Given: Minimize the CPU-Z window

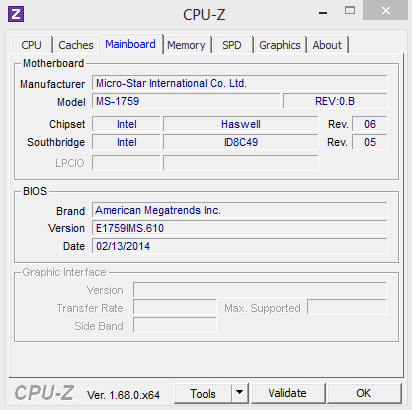Looking at the screenshot, I should [323, 13].
